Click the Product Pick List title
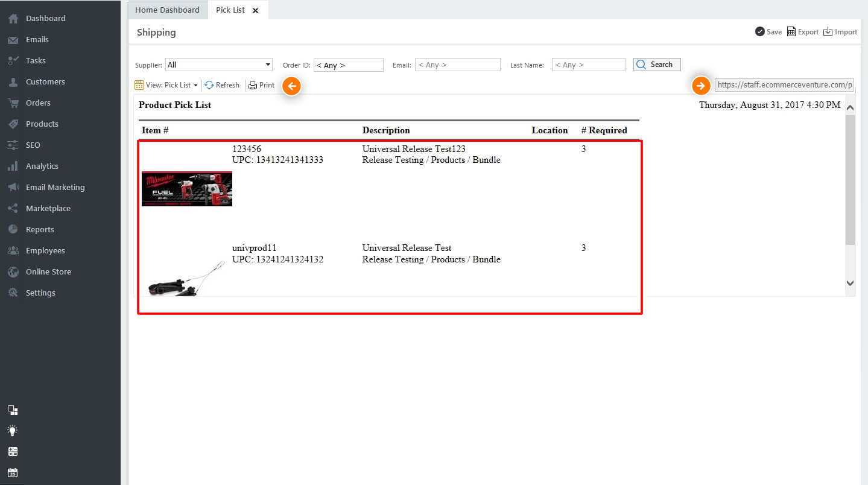 (175, 105)
